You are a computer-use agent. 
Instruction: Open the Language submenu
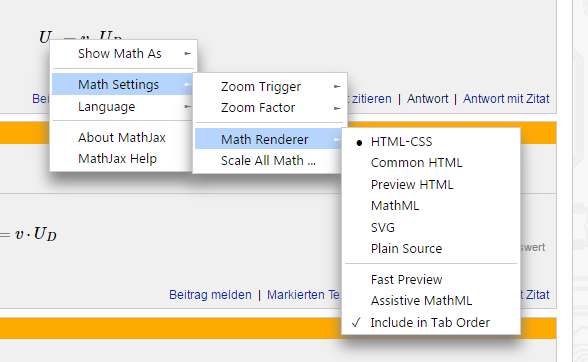click(x=123, y=107)
